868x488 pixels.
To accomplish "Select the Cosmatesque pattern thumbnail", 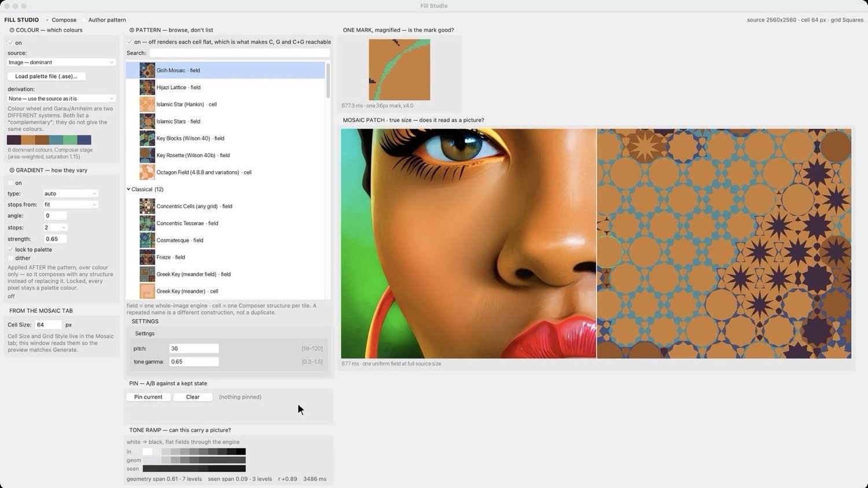I will coord(147,240).
